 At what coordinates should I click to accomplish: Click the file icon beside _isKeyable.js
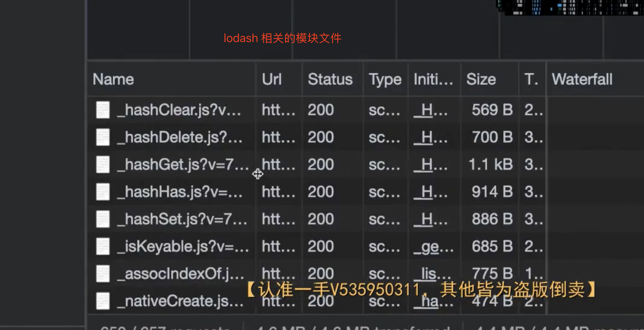[103, 247]
